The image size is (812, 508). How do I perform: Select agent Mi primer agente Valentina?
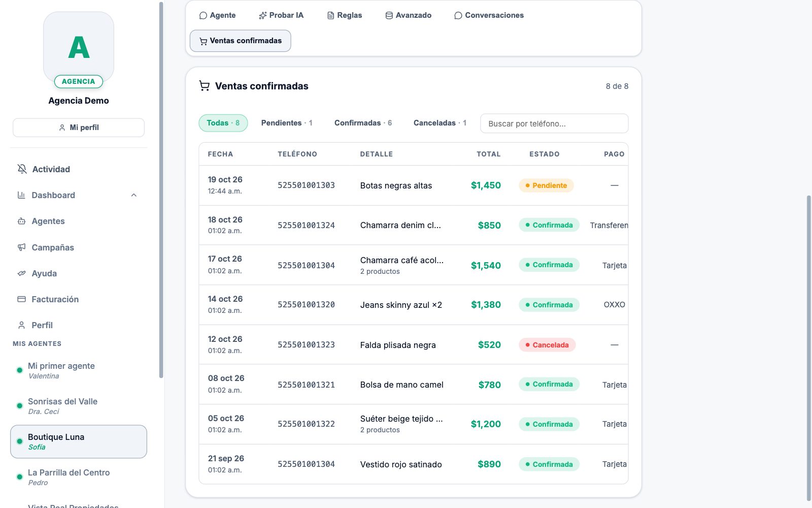tap(79, 370)
